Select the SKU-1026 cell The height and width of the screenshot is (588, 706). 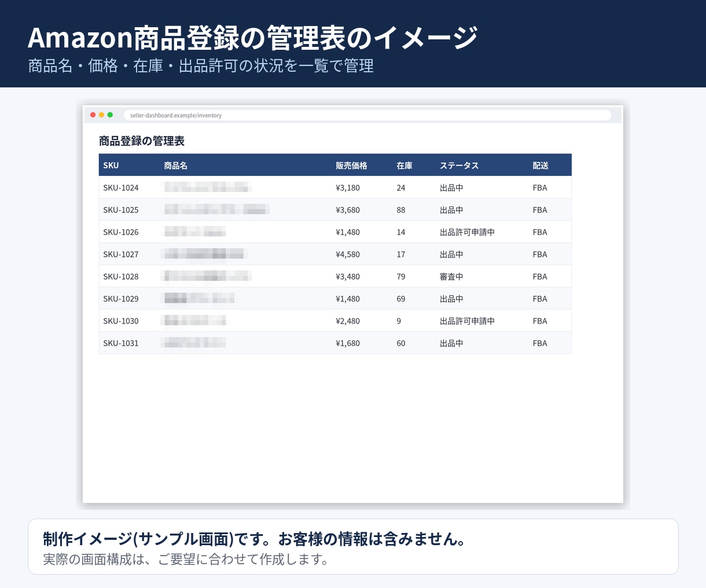pos(121,232)
